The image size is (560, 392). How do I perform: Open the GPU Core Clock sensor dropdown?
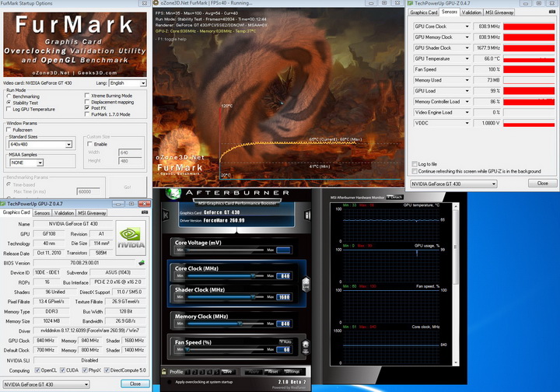click(x=467, y=26)
